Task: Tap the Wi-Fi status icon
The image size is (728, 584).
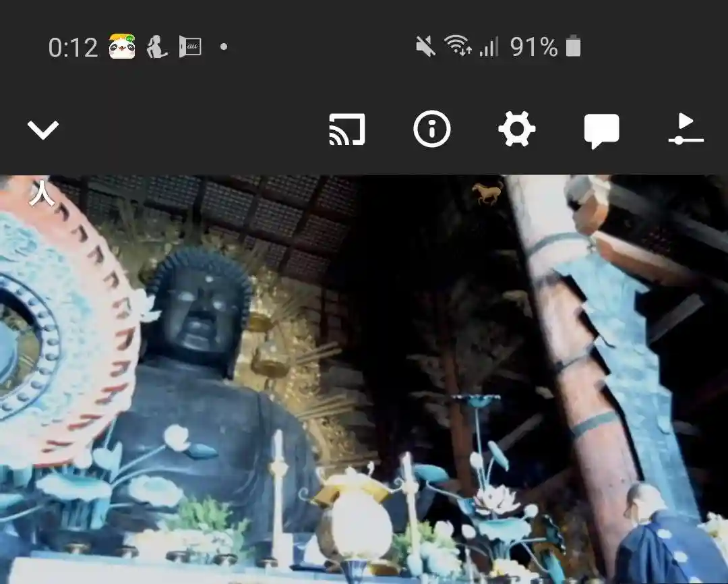Action: point(458,47)
